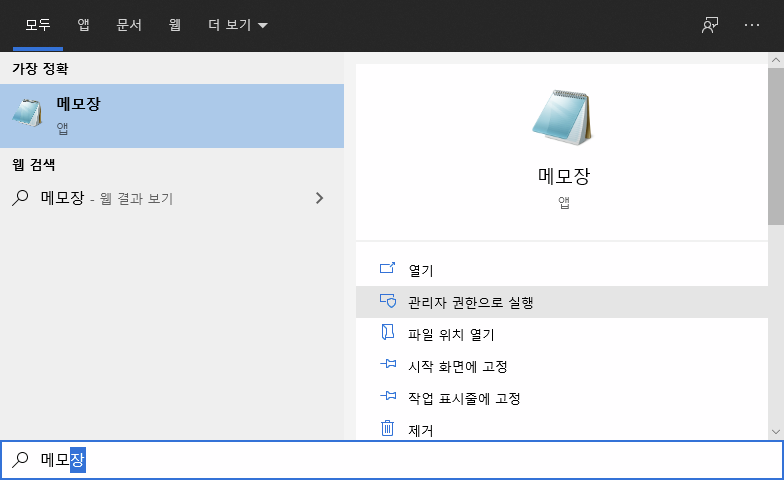Screen dimensions: 784x480
Task: Click the trash can 제거 icon
Action: (388, 428)
